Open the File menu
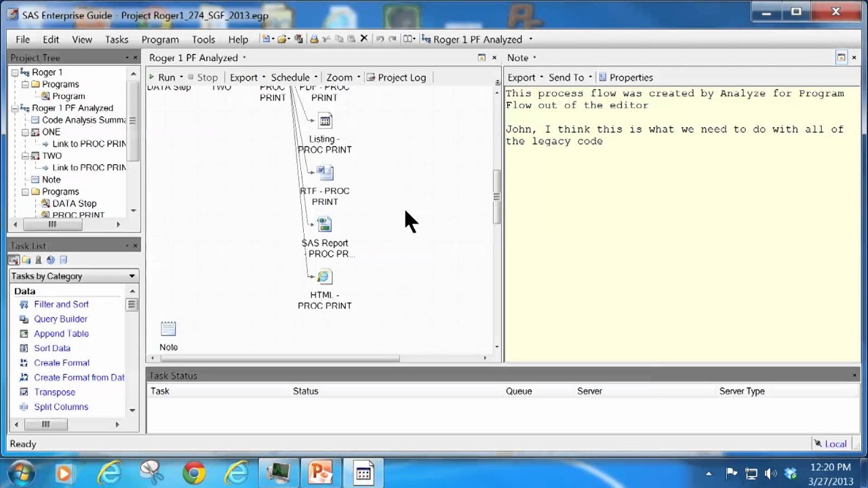The width and height of the screenshot is (868, 488). [x=22, y=39]
